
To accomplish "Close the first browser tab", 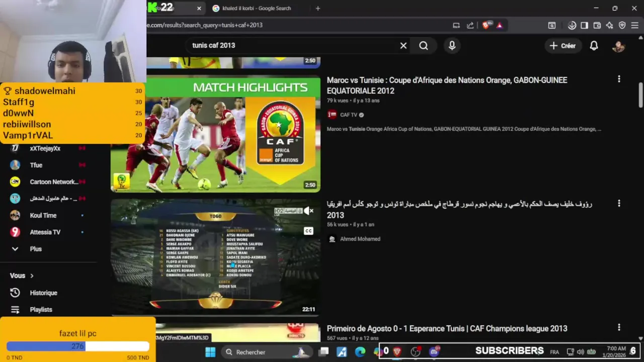I will [199, 8].
